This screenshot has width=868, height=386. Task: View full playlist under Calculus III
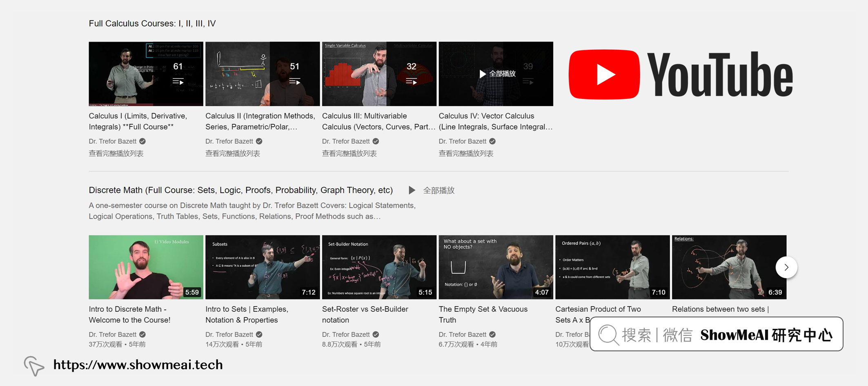click(x=349, y=154)
